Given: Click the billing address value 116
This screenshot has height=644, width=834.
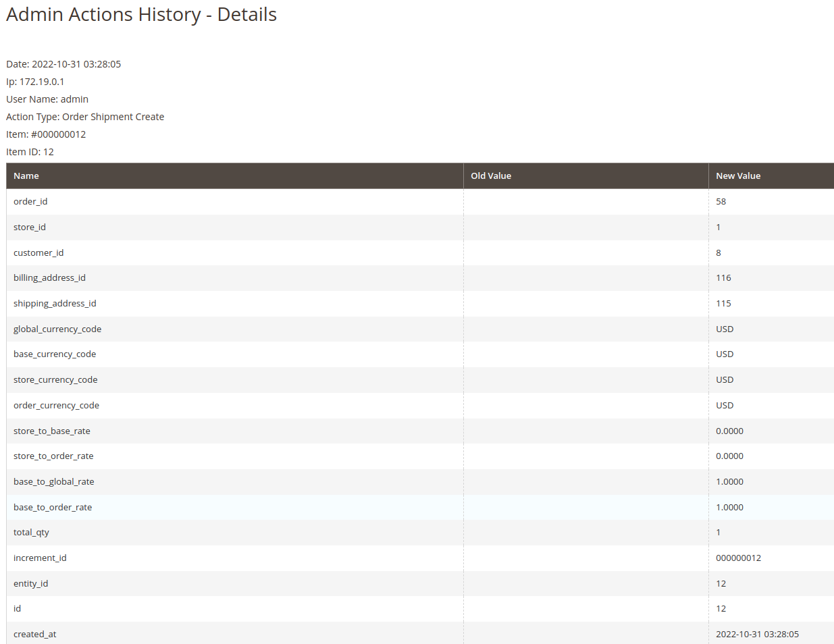Looking at the screenshot, I should [723, 277].
